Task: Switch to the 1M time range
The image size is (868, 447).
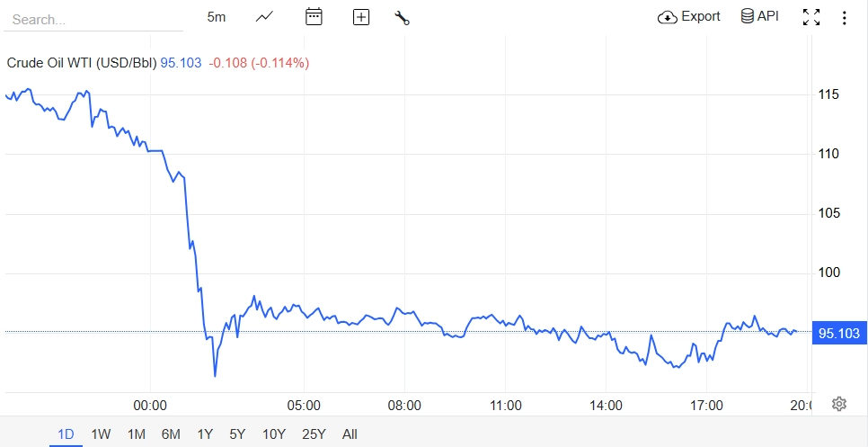Action: 137,434
